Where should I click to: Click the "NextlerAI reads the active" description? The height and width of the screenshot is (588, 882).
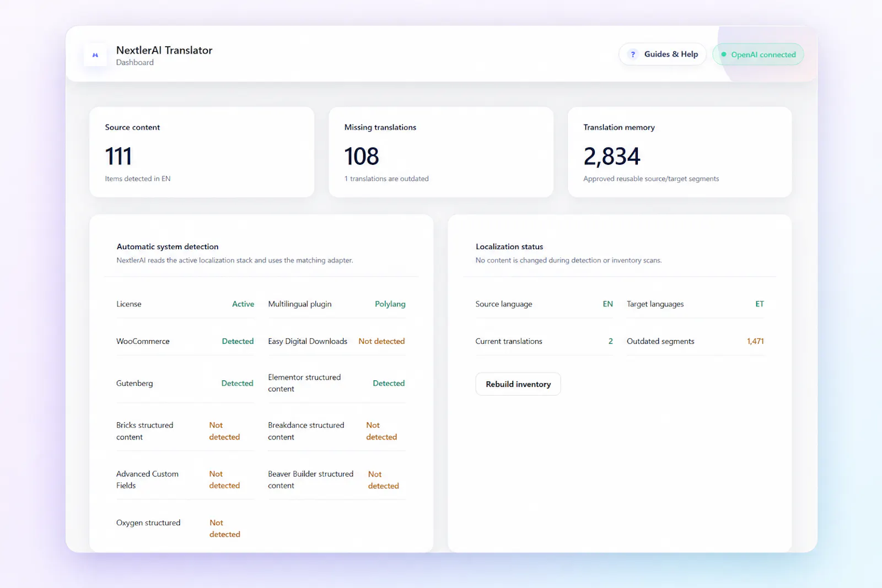(234, 260)
